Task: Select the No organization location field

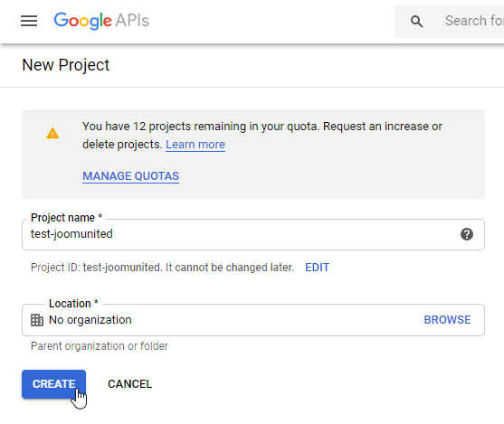Action: pyautogui.click(x=253, y=320)
